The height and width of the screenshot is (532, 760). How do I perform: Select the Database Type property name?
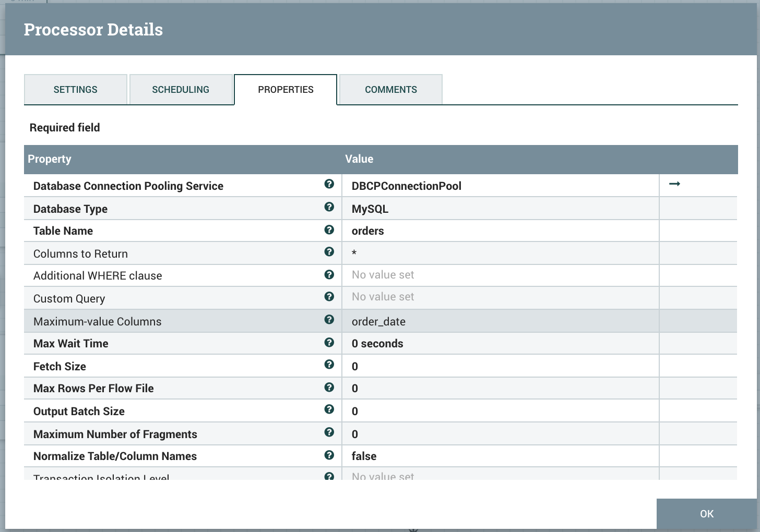point(70,209)
